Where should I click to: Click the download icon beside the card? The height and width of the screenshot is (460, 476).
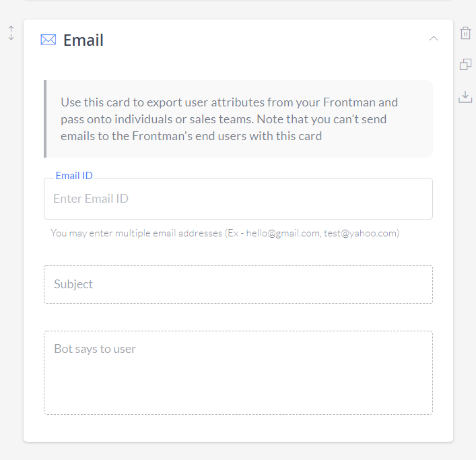[465, 97]
